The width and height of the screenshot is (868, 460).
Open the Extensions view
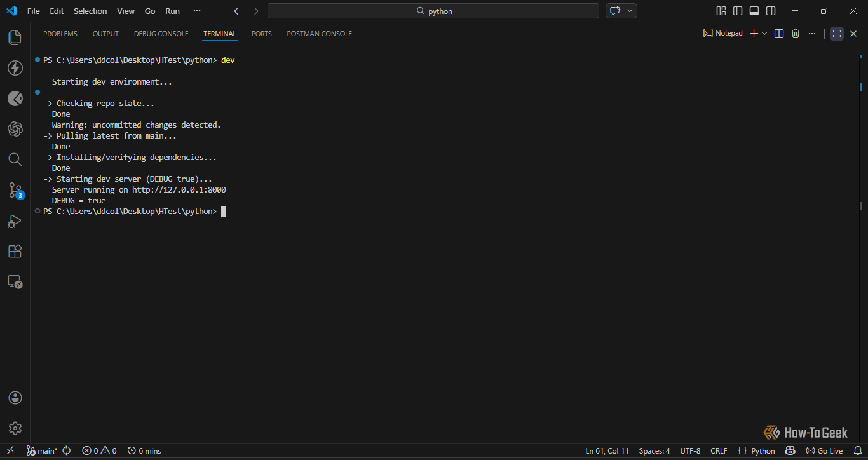pos(15,251)
